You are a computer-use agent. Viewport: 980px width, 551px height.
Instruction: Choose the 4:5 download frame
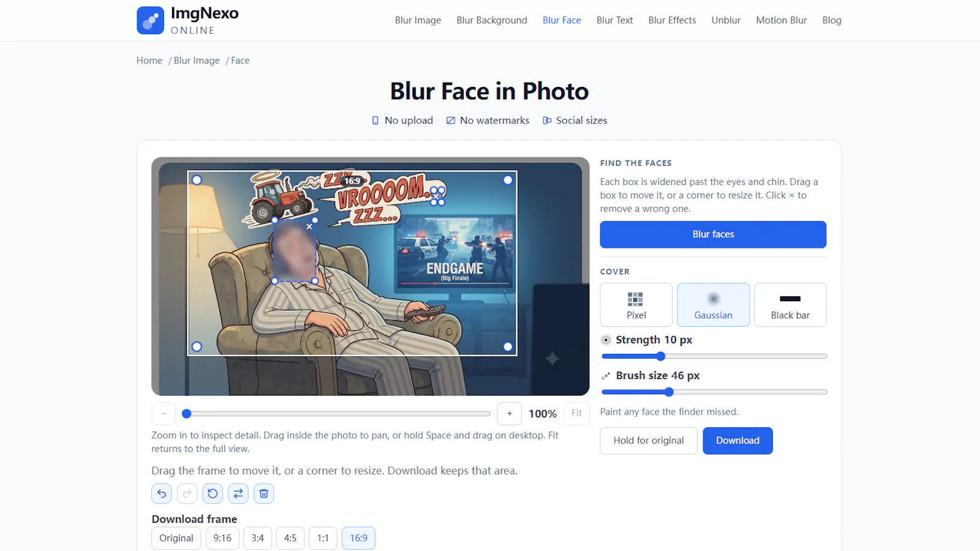[x=290, y=538]
